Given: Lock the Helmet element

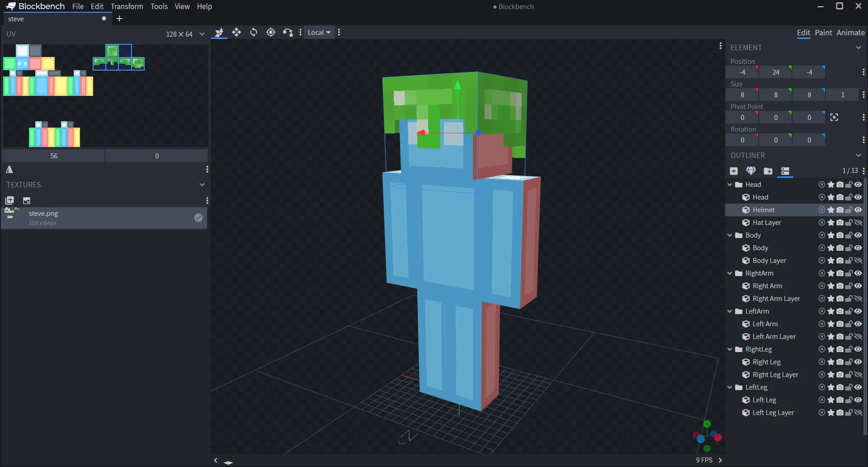Looking at the screenshot, I should point(849,210).
